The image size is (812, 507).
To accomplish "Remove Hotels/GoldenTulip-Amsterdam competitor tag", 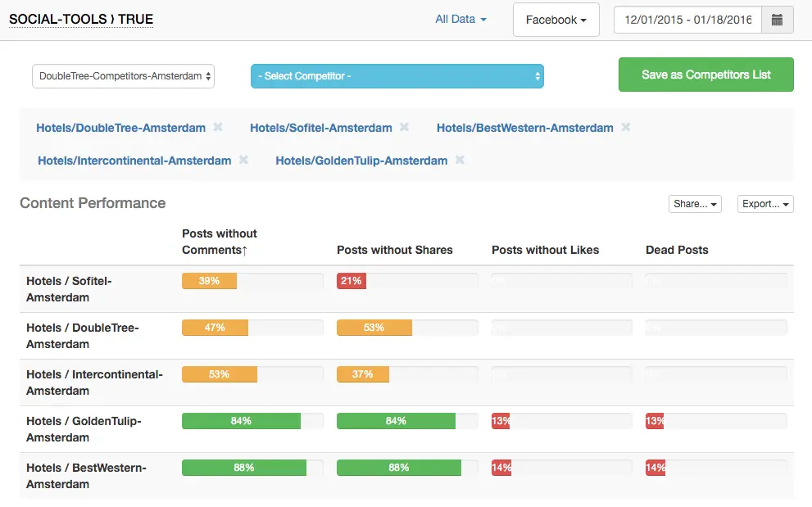I will [460, 161].
